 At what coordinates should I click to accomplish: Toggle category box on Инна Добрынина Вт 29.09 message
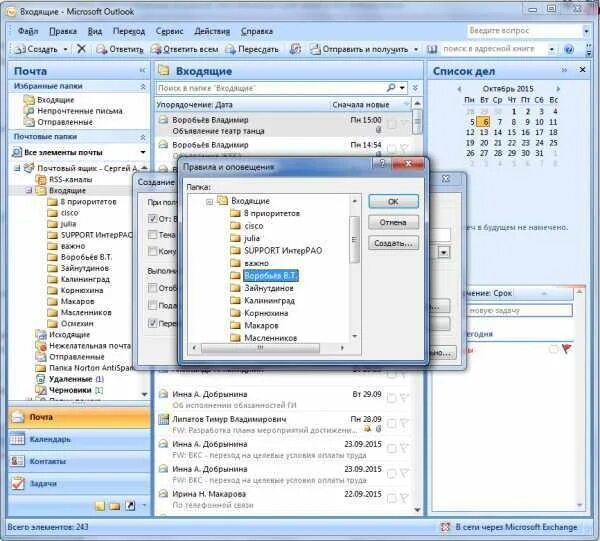click(x=391, y=398)
